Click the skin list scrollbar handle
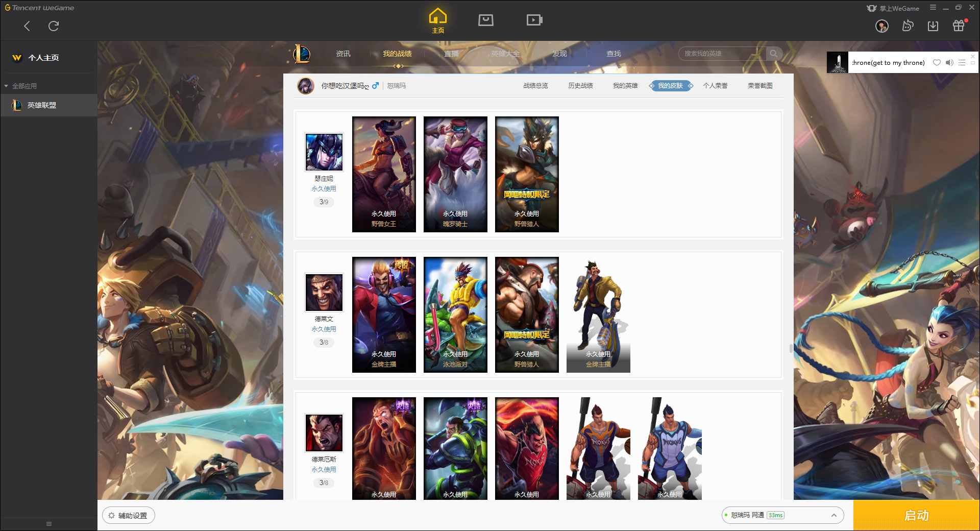The width and height of the screenshot is (980, 531). 791,348
